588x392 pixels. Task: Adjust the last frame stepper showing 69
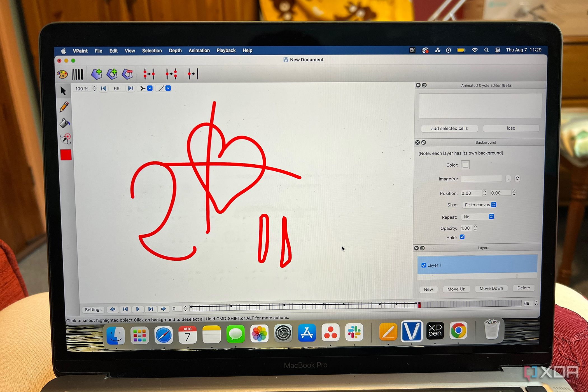536,303
